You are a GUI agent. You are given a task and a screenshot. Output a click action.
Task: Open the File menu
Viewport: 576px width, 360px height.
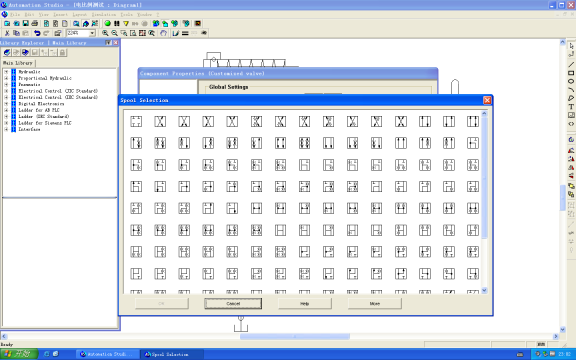coord(15,14)
